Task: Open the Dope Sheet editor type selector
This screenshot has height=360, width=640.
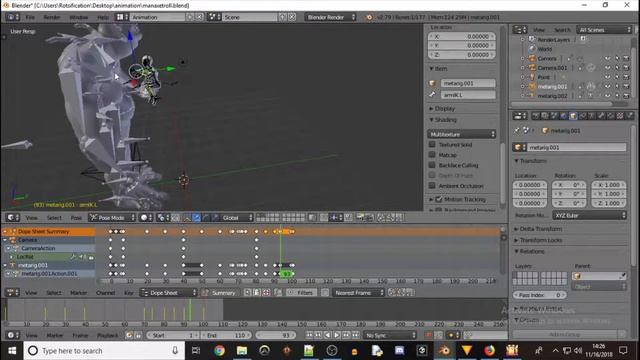Action: point(13,293)
